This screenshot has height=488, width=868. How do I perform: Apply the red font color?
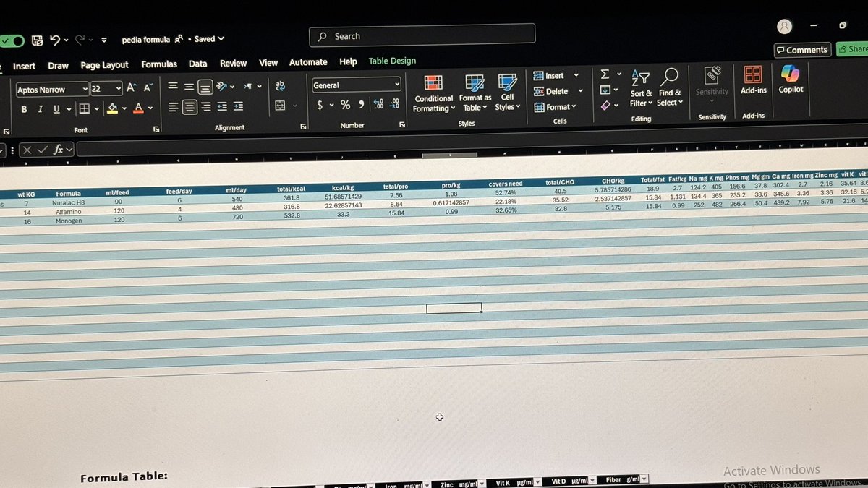[x=140, y=108]
